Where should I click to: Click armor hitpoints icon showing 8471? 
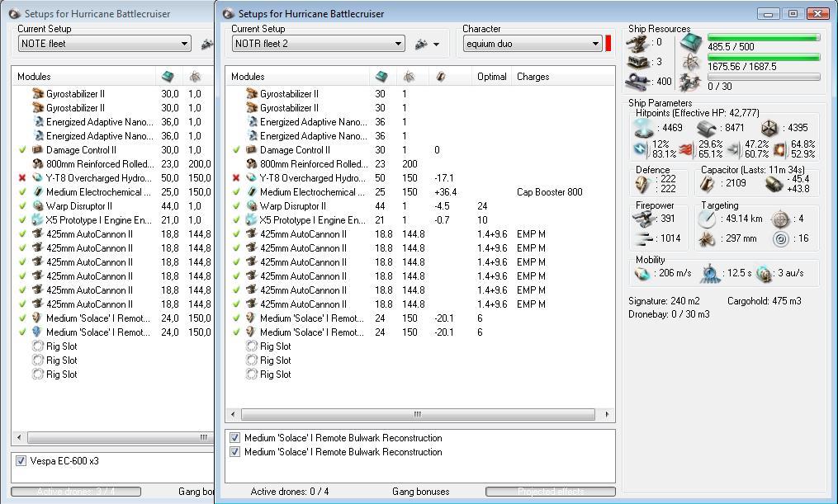tap(707, 128)
